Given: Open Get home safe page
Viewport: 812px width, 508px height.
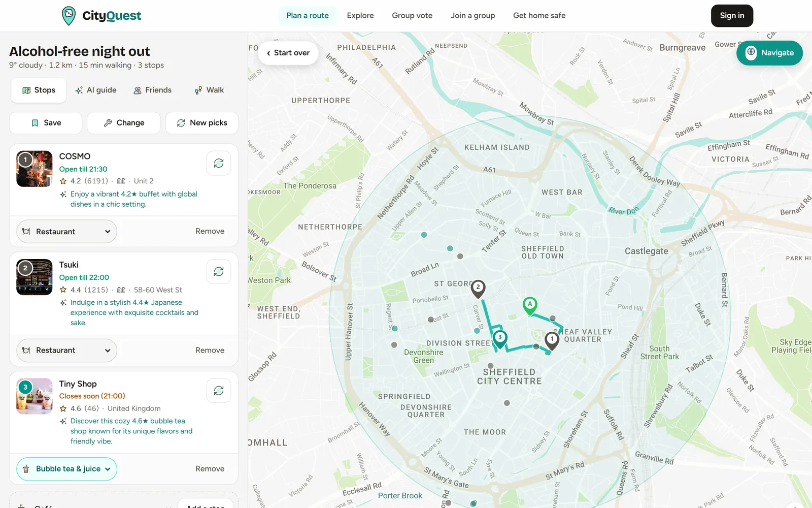Looking at the screenshot, I should tap(539, 16).
